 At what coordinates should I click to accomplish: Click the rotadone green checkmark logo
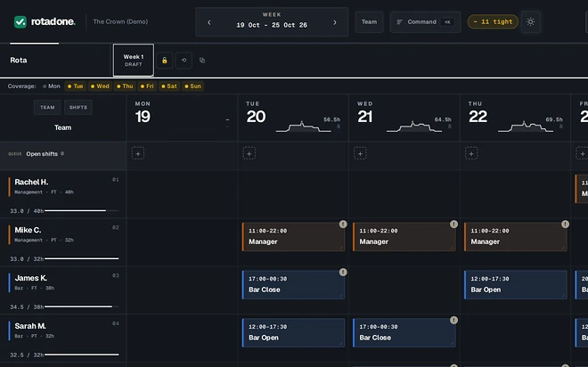tap(20, 21)
